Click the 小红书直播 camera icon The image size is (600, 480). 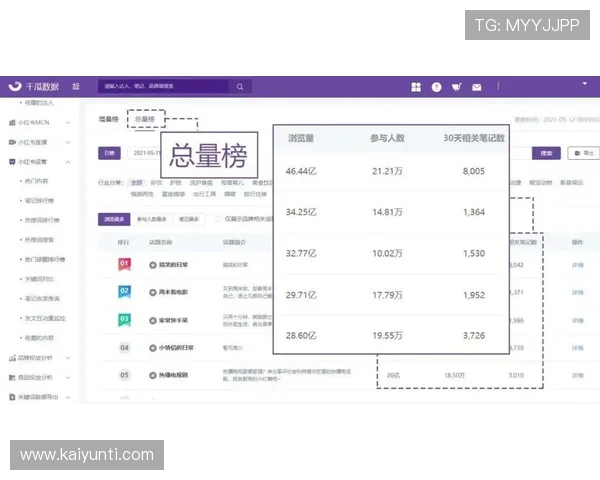(x=12, y=142)
